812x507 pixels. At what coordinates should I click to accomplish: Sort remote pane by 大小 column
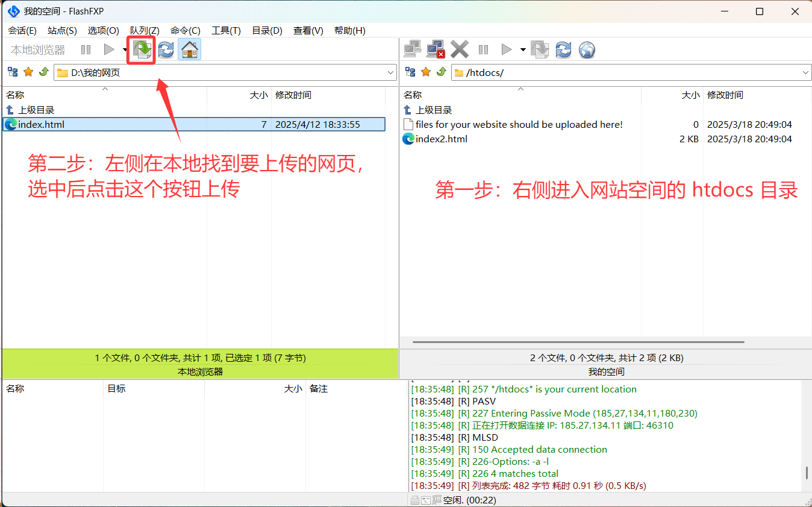click(x=672, y=95)
